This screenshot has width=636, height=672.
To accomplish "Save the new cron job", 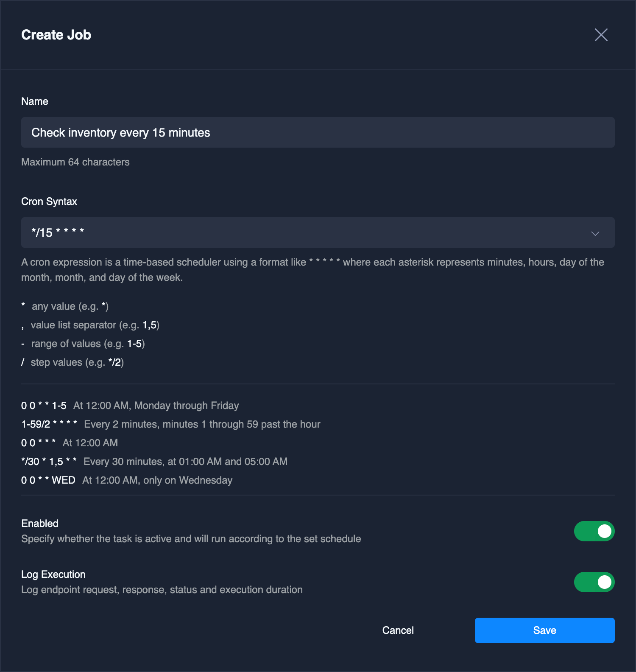I will click(x=544, y=630).
